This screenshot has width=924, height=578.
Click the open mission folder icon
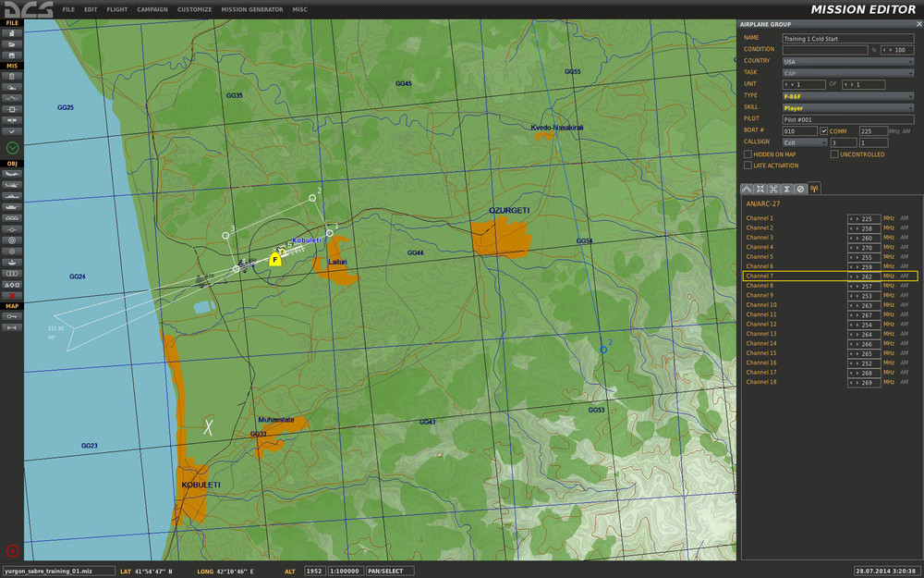point(12,44)
